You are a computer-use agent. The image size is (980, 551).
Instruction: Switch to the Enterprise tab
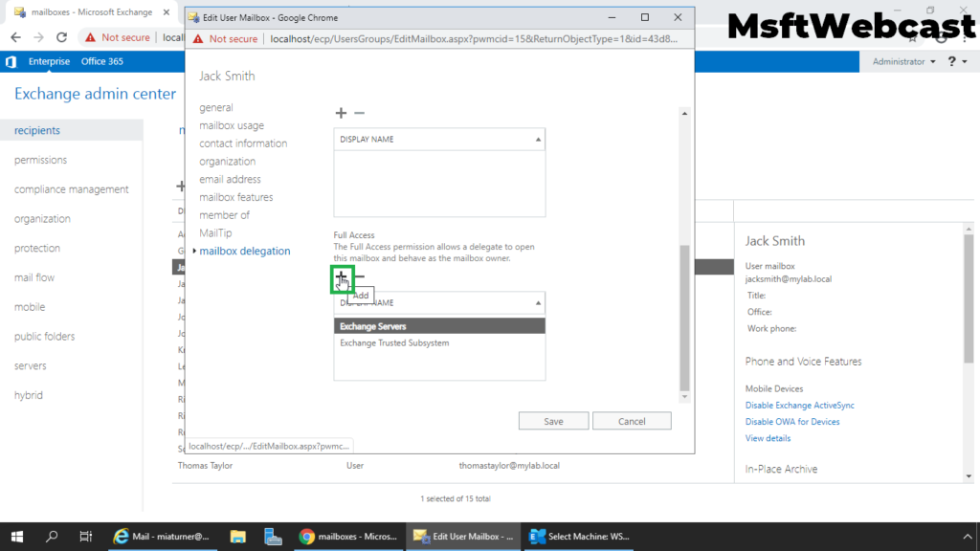tap(50, 61)
